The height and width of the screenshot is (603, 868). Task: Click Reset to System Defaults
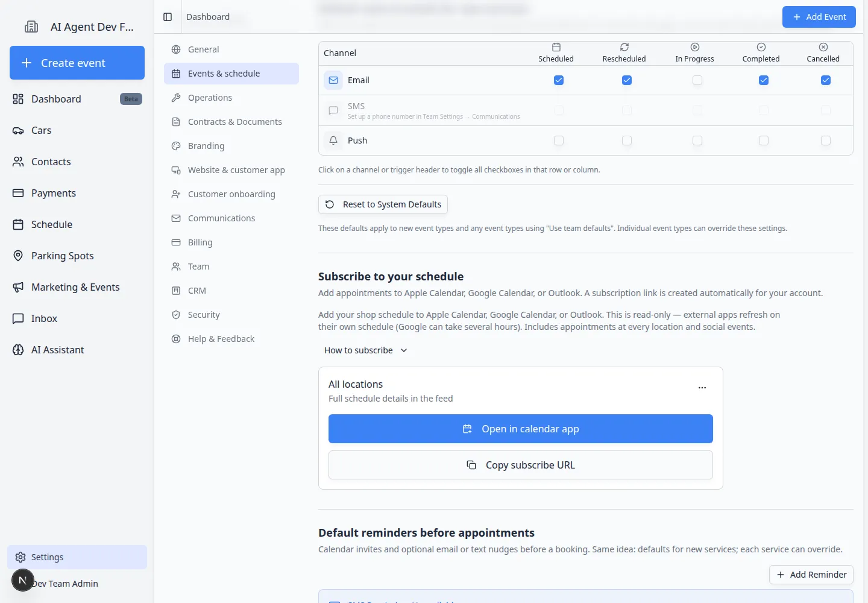point(383,204)
